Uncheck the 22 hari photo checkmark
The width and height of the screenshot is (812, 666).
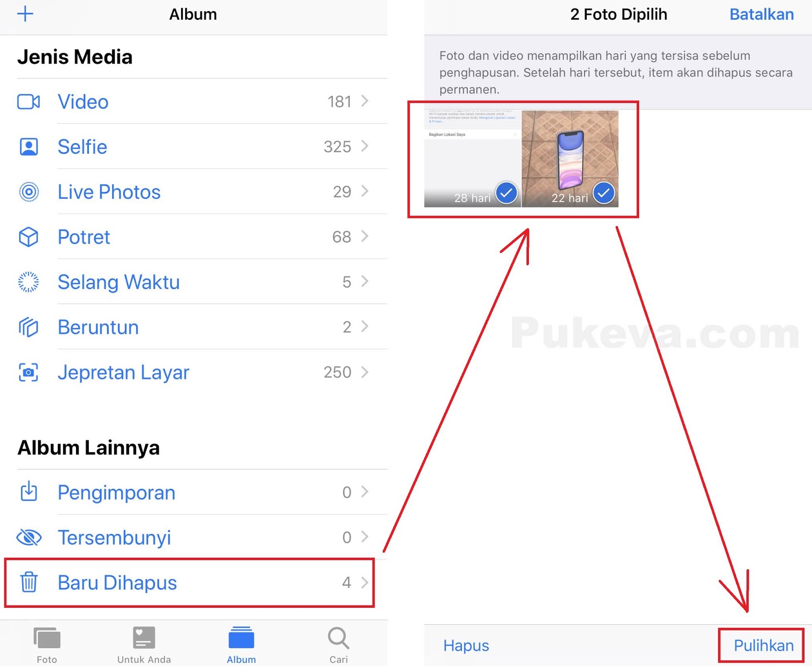point(603,193)
